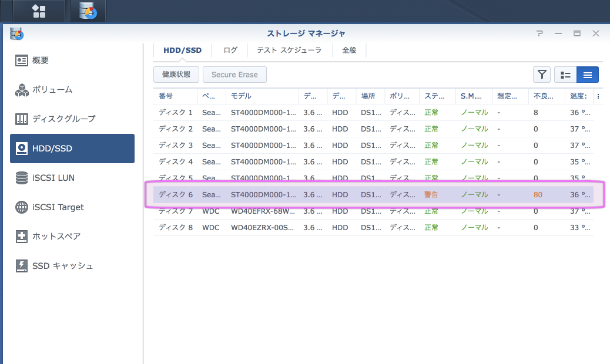Open the テスト スケジューラ tab
The image size is (610, 364).
pos(289,50)
